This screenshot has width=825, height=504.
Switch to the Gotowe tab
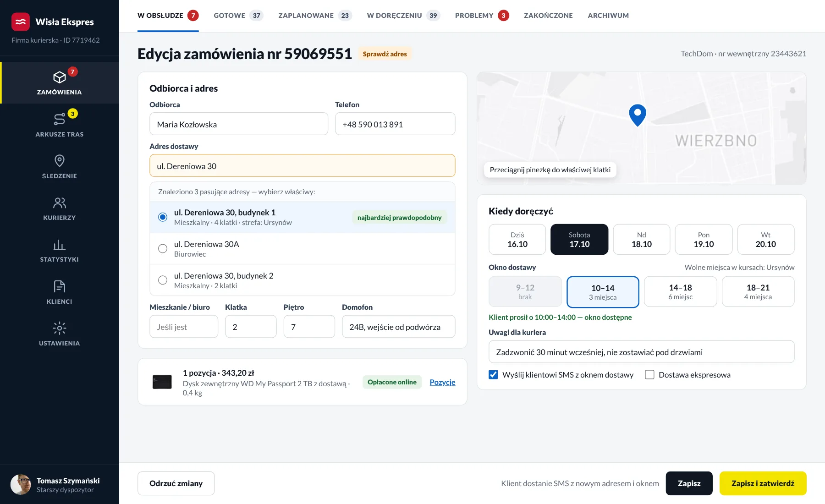(238, 16)
